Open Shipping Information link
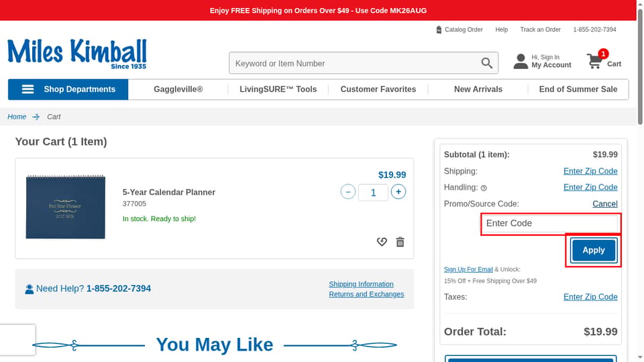644x362 pixels. (x=361, y=284)
